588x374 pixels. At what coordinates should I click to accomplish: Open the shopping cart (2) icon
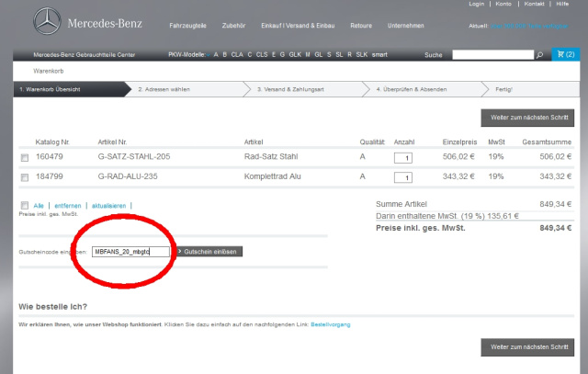[x=566, y=54]
